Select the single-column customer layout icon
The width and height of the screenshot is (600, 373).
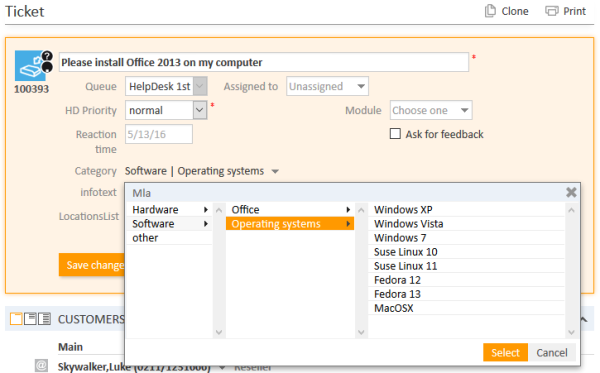[16, 319]
